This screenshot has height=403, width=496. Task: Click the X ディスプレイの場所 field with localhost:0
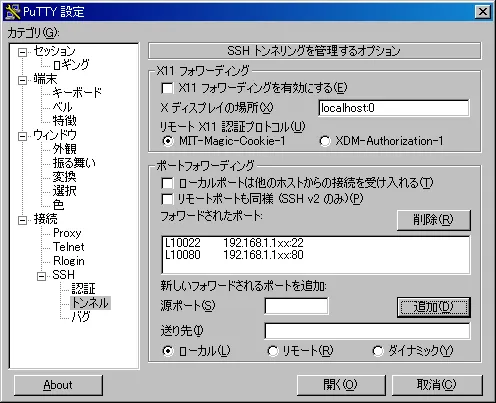(x=394, y=108)
